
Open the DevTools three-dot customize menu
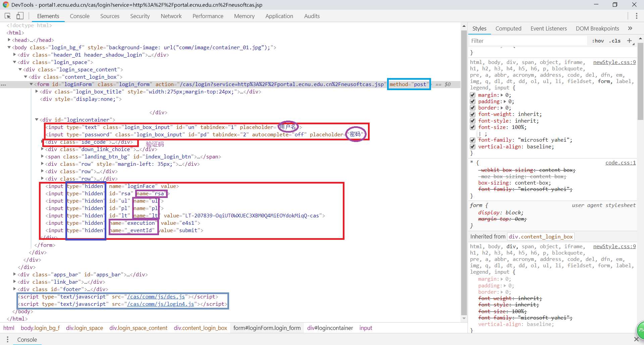[636, 16]
